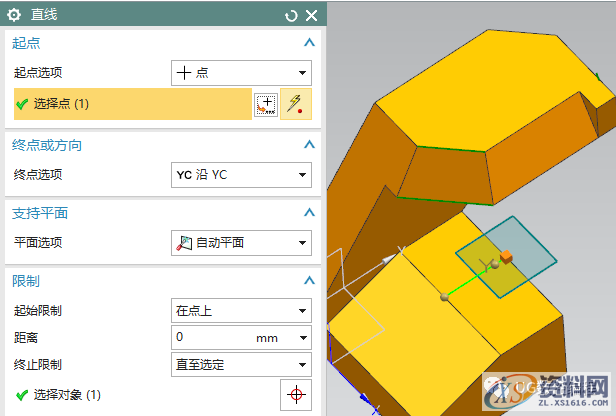This screenshot has height=416, width=616.
Task: Open the 终止限制 dropdown showing 直至选定
Action: 241,365
